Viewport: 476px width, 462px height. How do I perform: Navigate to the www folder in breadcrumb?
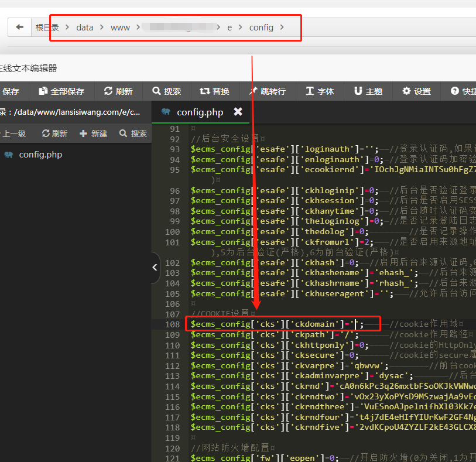(x=120, y=28)
